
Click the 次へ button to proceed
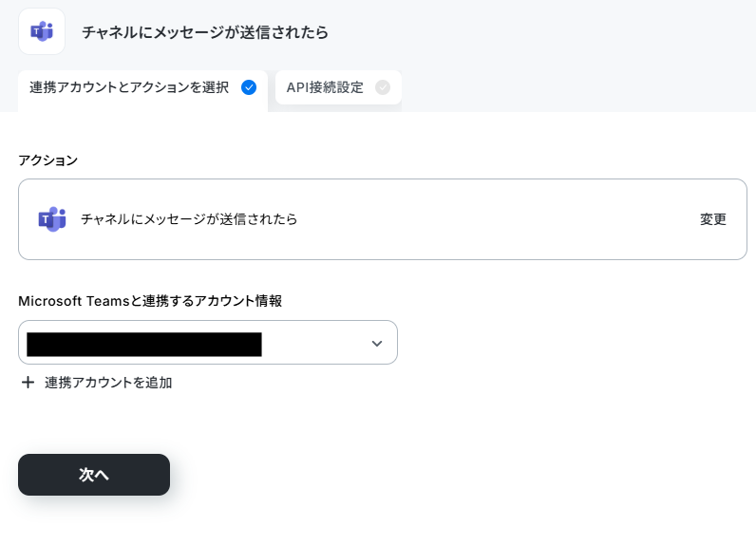point(94,475)
